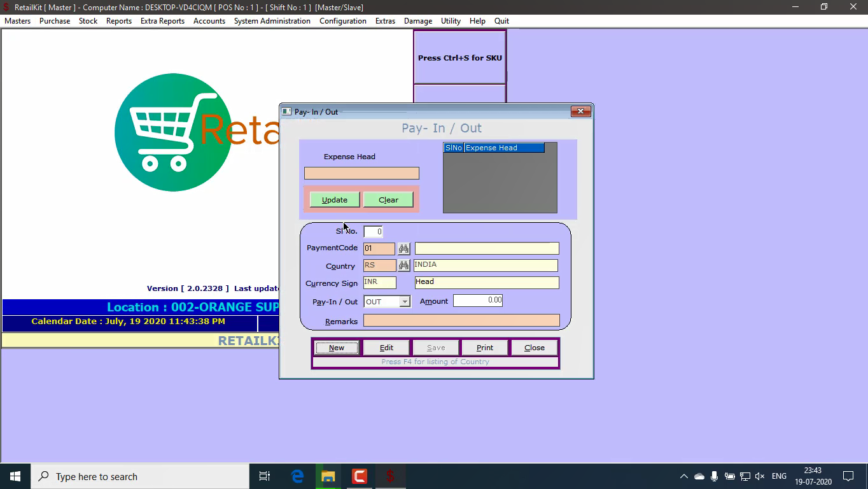Click the muted volume tray icon
The width and height of the screenshot is (868, 489).
click(x=760, y=476)
